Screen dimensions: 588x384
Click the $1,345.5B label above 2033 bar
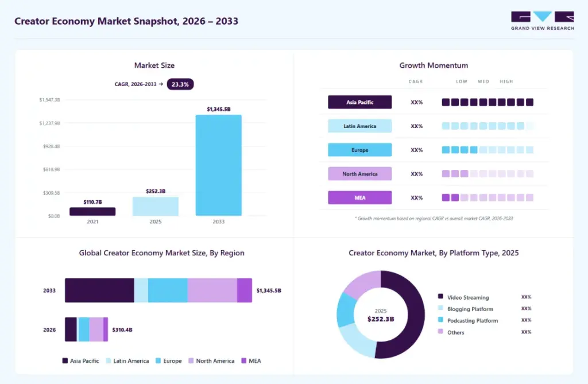coord(219,109)
